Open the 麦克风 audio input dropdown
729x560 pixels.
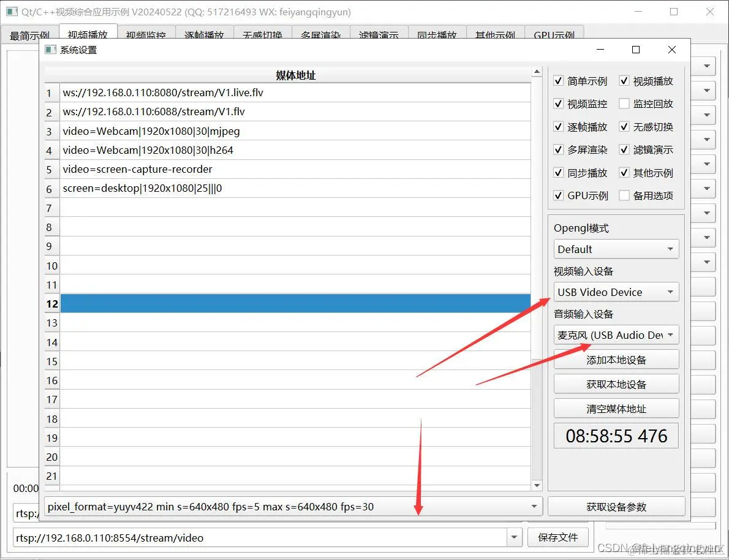click(x=616, y=335)
